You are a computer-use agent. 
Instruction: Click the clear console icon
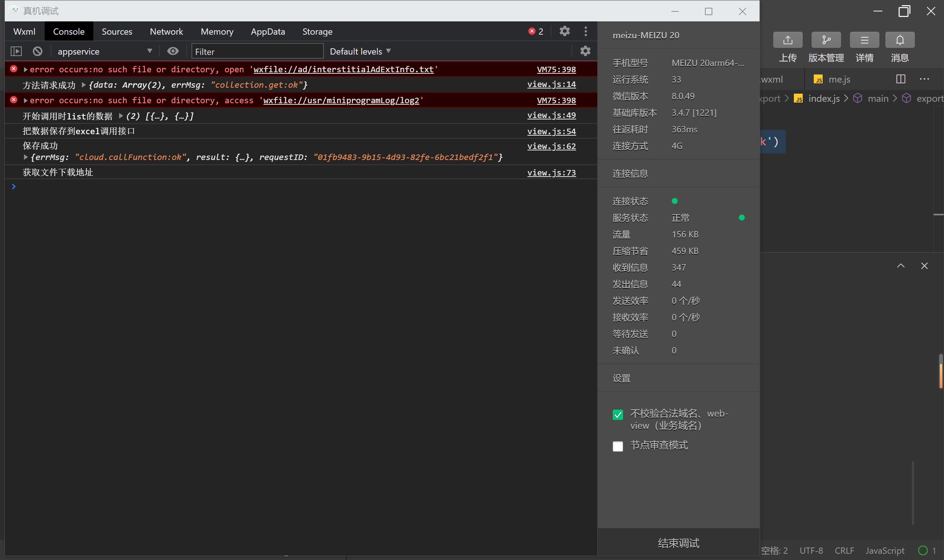pos(37,51)
